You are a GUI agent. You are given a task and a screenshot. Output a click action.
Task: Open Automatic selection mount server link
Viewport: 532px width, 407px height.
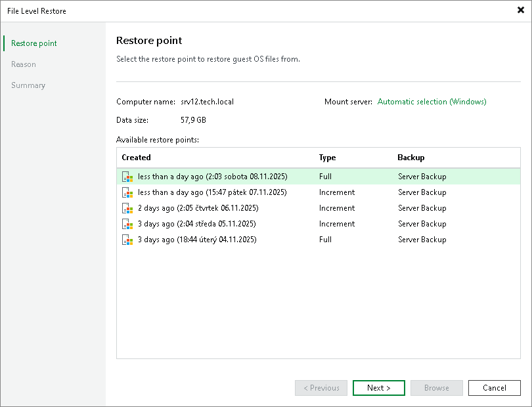pyautogui.click(x=432, y=102)
